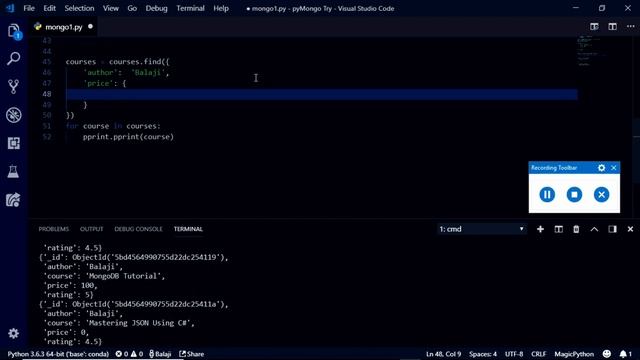This screenshot has height=360, width=640.
Task: Click the unsaved dot on mongo1.py tab
Action: click(x=90, y=27)
